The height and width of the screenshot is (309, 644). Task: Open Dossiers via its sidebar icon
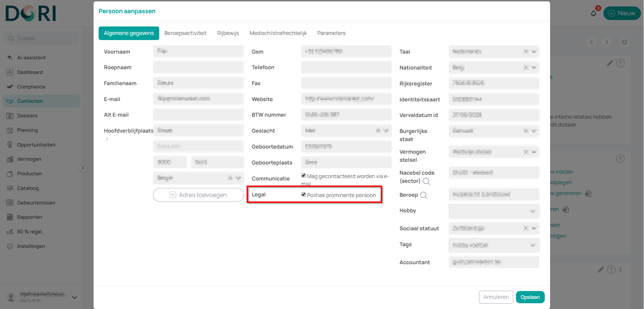point(10,116)
